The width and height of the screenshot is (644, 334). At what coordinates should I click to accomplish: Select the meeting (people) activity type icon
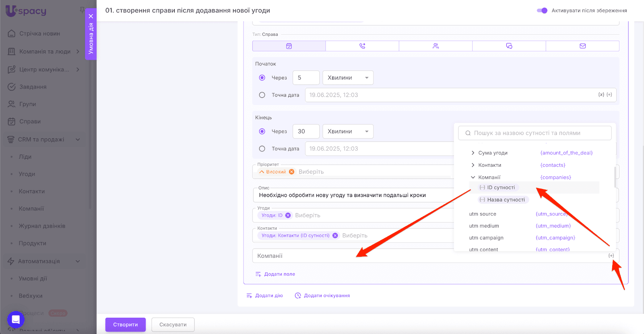pyautogui.click(x=436, y=46)
